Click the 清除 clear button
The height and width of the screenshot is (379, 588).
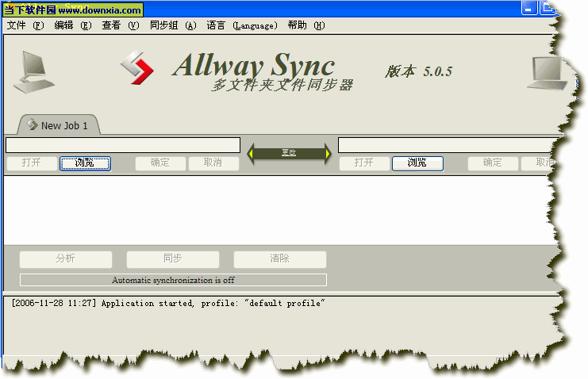pyautogui.click(x=280, y=259)
